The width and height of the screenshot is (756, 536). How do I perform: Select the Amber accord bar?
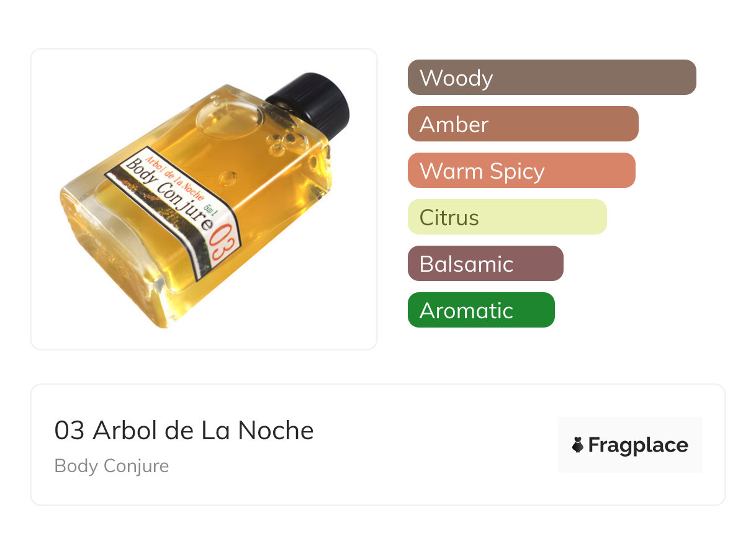[x=523, y=124]
